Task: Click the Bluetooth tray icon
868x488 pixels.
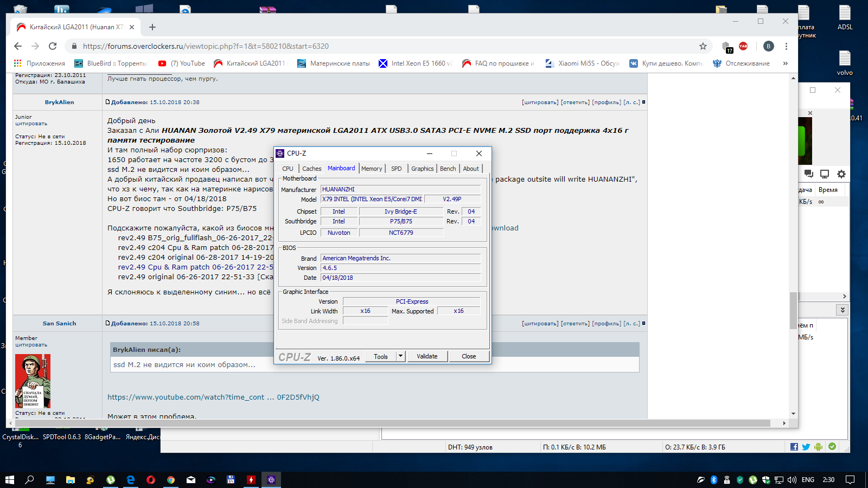Action: (x=714, y=480)
